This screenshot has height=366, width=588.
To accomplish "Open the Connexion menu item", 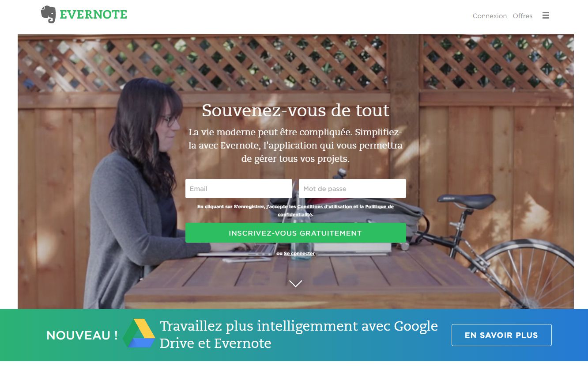I will (490, 16).
